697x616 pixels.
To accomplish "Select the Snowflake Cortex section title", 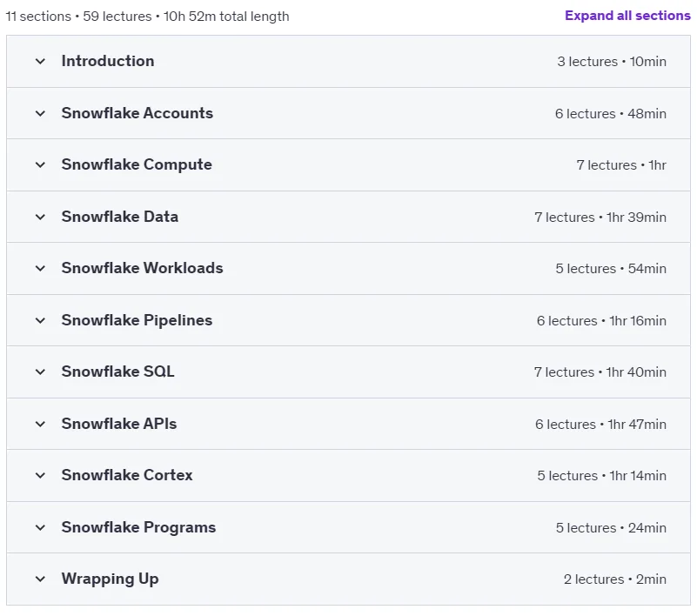I will [127, 475].
